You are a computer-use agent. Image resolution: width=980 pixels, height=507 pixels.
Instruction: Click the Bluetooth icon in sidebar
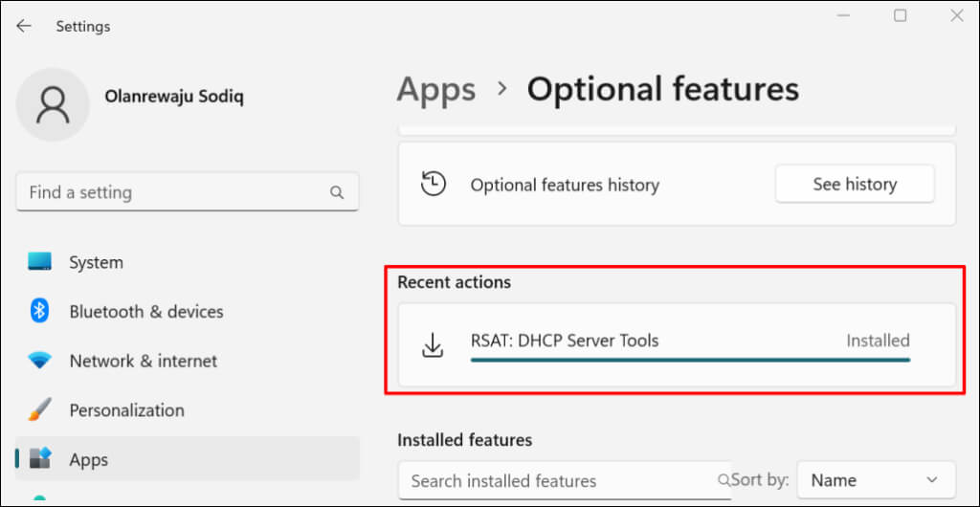tap(39, 311)
